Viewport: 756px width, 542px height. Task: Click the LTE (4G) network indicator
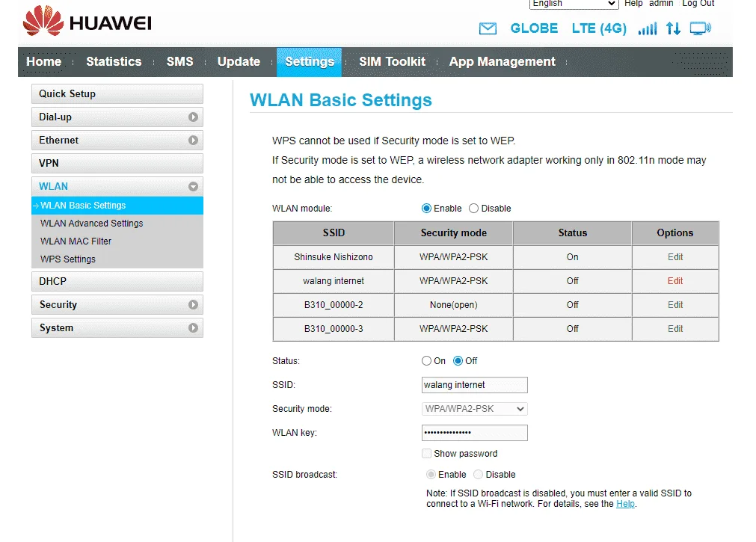[x=599, y=28]
